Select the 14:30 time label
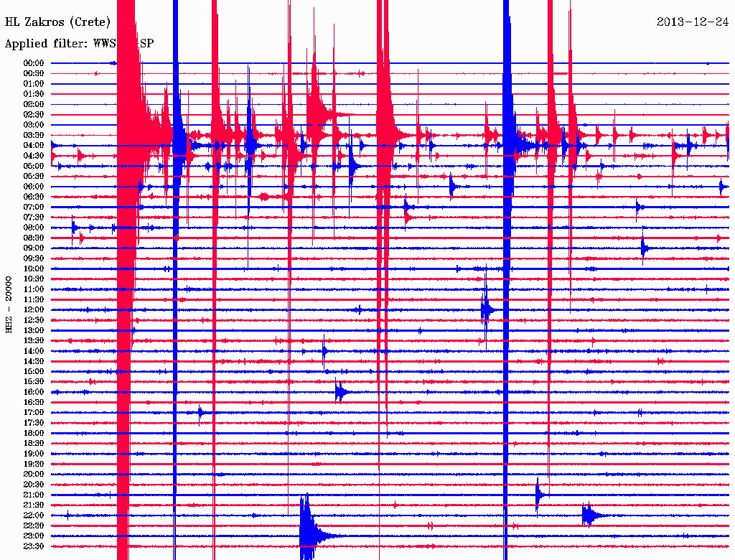 point(34,362)
